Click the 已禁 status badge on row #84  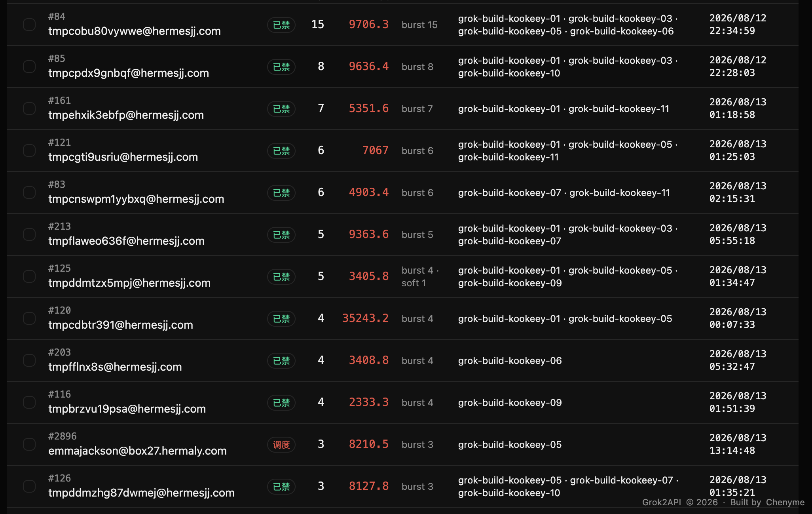point(281,25)
